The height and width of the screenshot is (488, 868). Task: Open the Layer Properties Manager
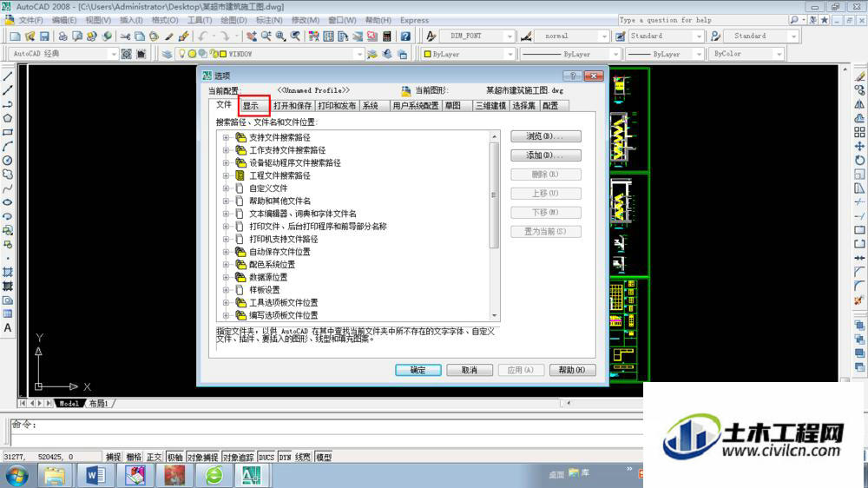point(167,55)
